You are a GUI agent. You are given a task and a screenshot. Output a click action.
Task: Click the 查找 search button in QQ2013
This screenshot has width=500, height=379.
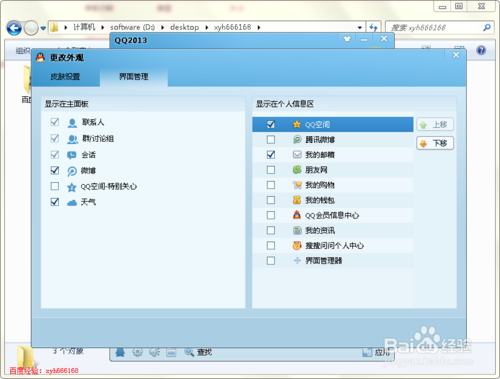[198, 352]
